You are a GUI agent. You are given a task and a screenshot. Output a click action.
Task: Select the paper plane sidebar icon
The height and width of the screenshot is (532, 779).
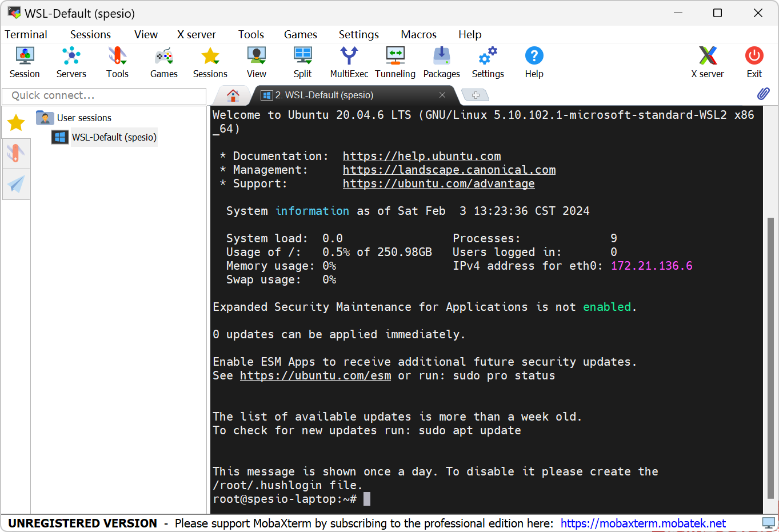[16, 184]
